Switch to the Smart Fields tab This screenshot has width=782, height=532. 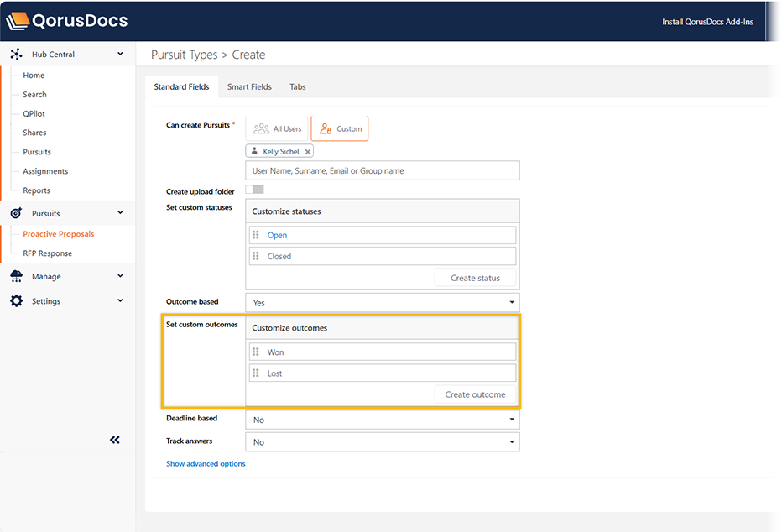[x=249, y=87]
